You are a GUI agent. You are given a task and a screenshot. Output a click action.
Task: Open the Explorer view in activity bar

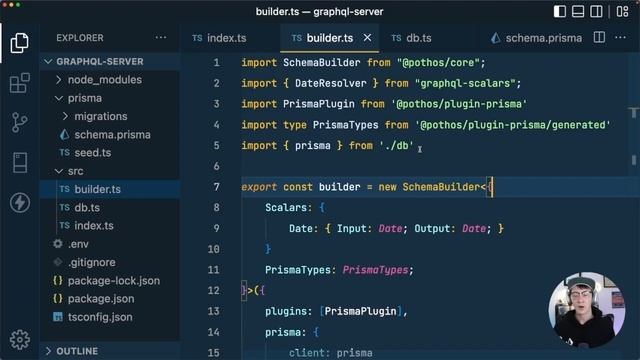[19, 42]
